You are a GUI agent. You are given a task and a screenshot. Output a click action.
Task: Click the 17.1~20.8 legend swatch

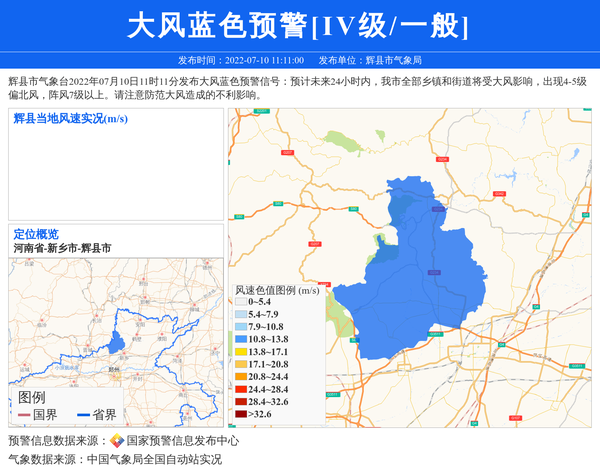click(x=240, y=365)
